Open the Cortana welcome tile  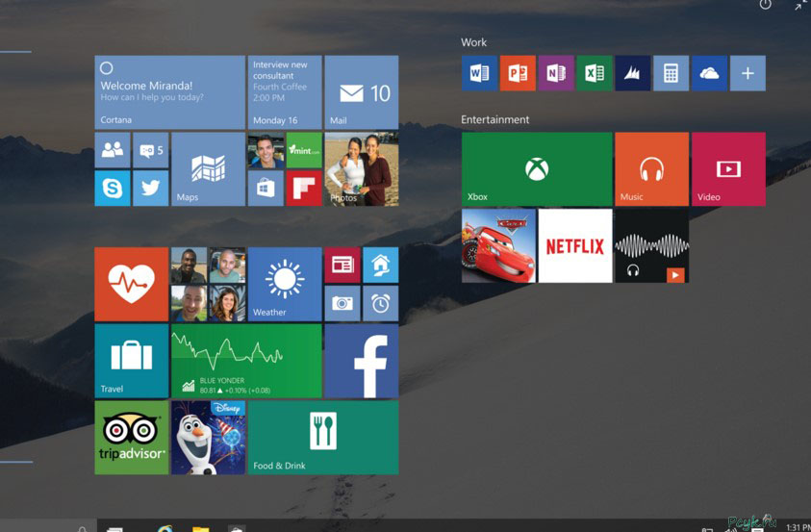point(169,92)
